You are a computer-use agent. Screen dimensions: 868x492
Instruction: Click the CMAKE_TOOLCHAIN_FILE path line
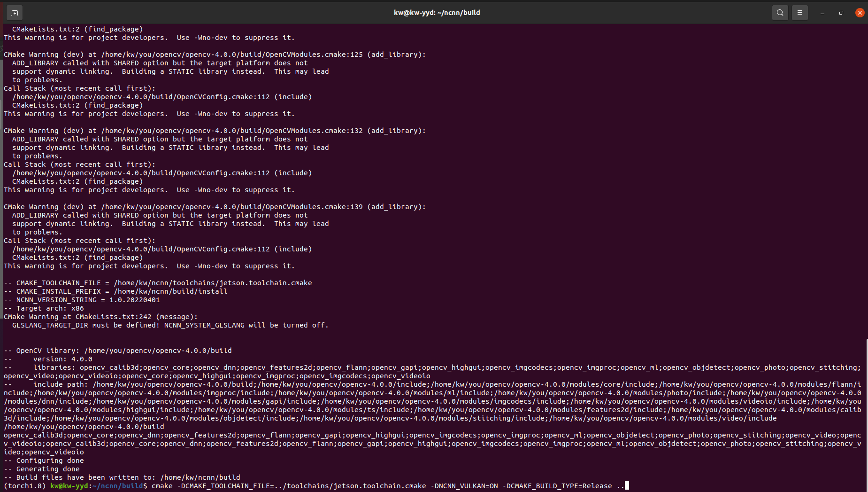(158, 283)
